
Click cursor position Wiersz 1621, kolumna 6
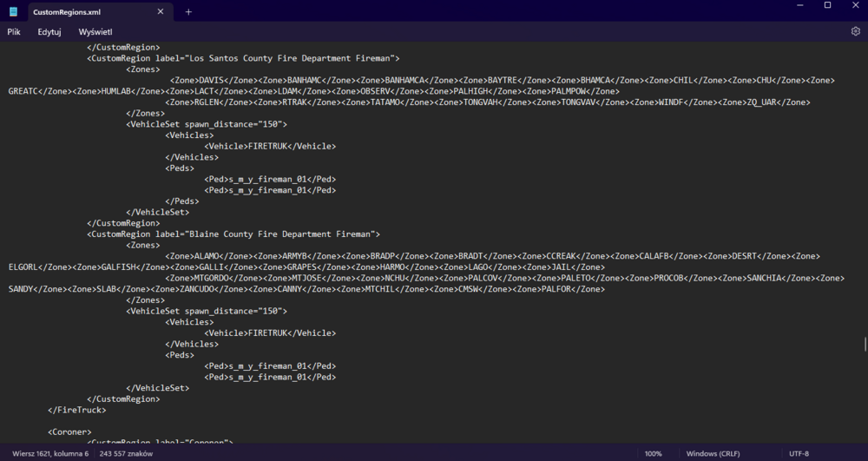50,454
